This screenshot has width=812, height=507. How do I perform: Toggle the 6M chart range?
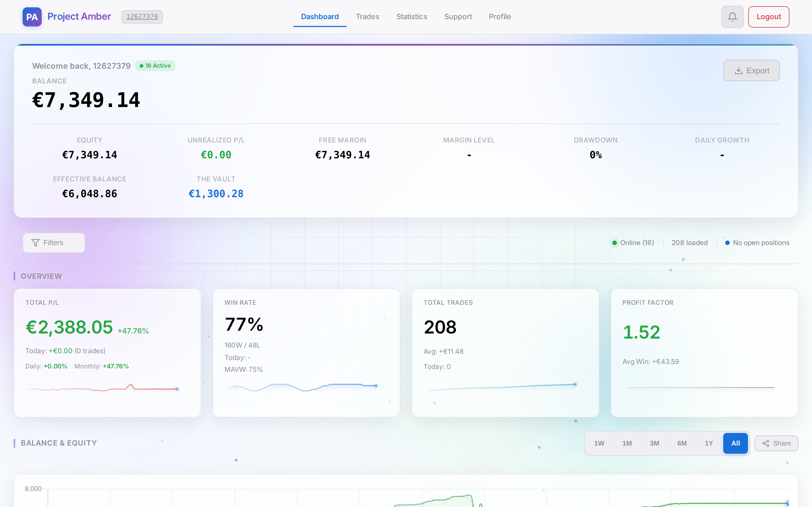[x=682, y=443]
